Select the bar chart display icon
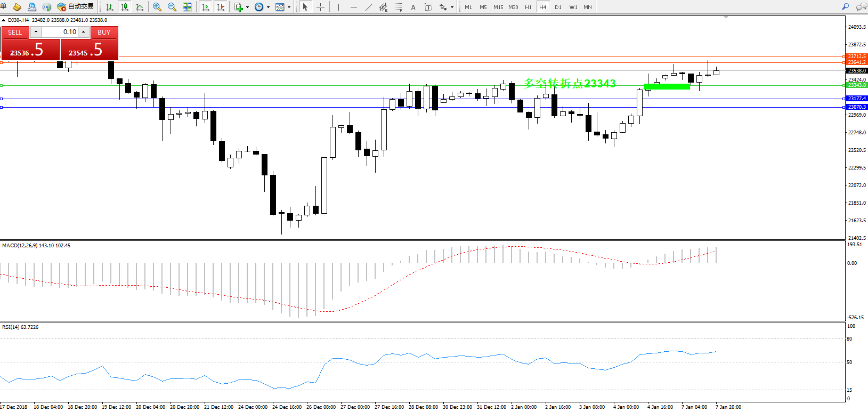 click(x=109, y=7)
